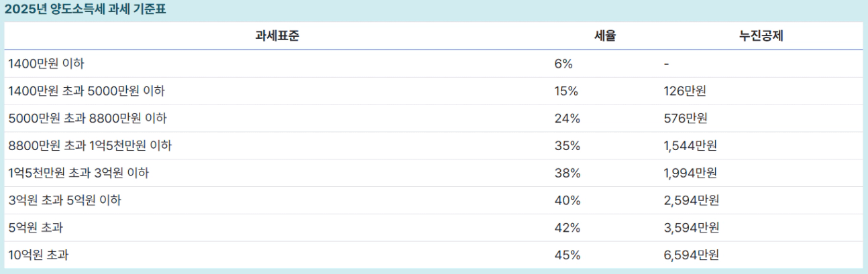Viewport: 868px width, 274px height.
Task: Select the 3억원 초과 5억원 이하 cell
Action: [x=277, y=200]
